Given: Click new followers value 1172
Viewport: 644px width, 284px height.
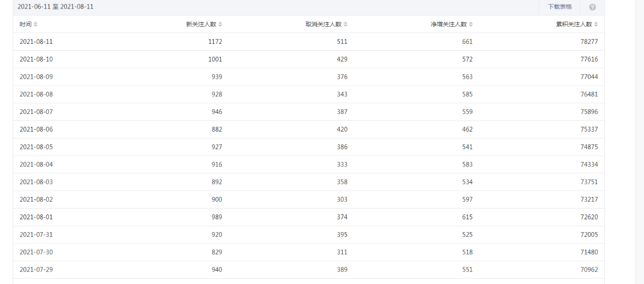Looking at the screenshot, I should (x=215, y=42).
